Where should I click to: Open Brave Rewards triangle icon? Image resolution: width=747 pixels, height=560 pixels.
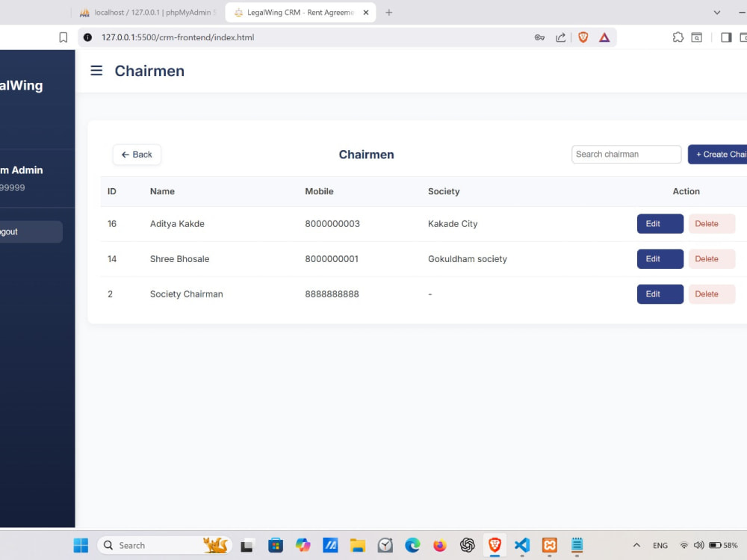(x=604, y=37)
